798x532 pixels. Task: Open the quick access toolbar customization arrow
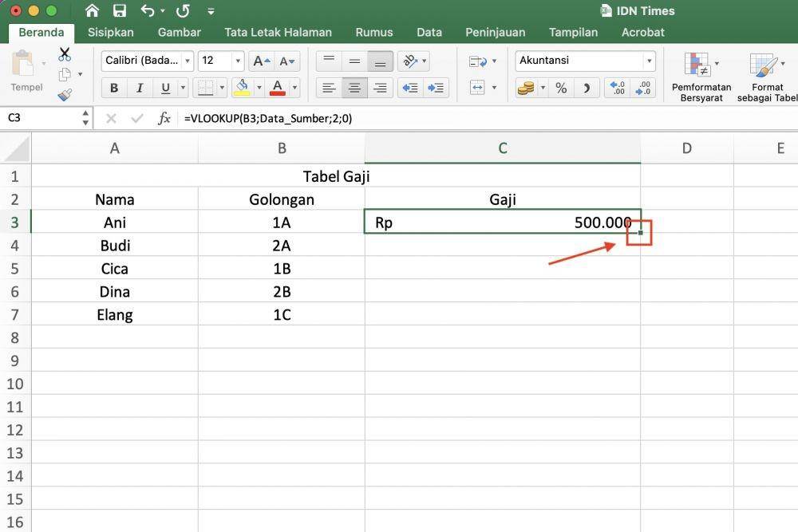click(211, 11)
